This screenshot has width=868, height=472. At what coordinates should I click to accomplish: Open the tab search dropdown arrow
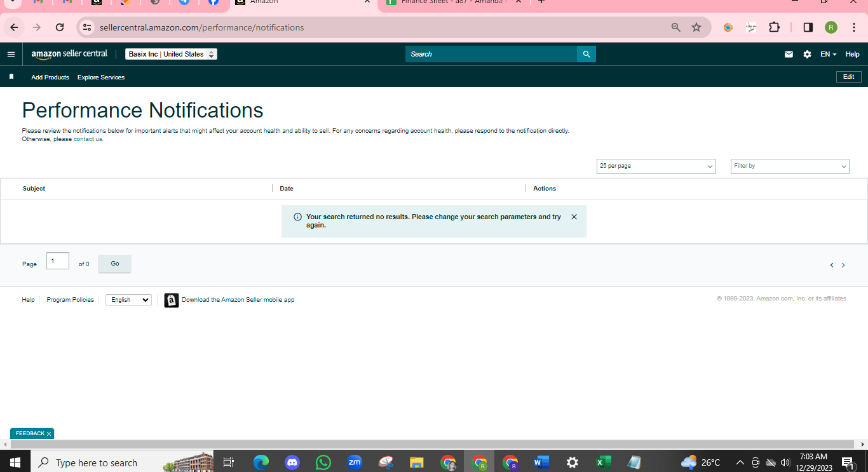11,3
